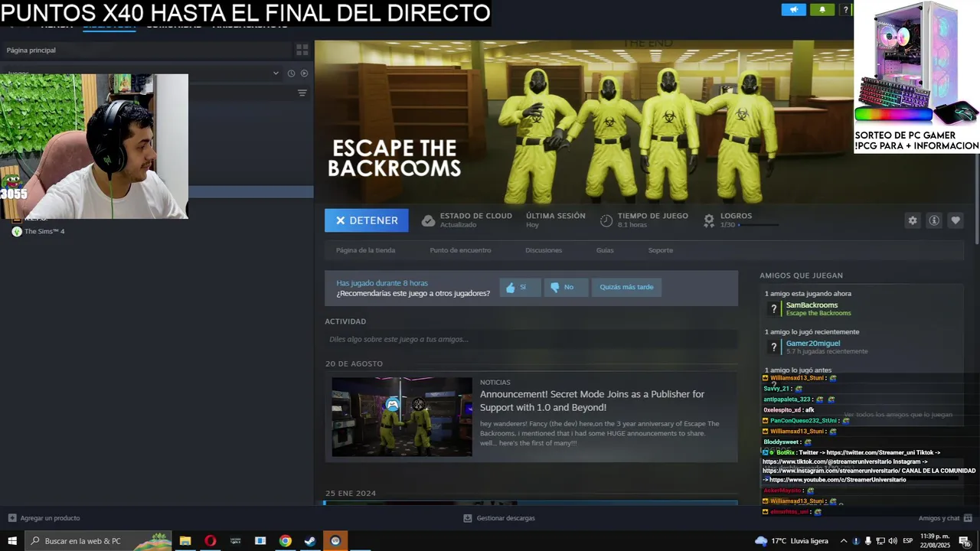Add game to favorites heart icon
Image resolution: width=980 pixels, height=551 pixels.
(955, 220)
